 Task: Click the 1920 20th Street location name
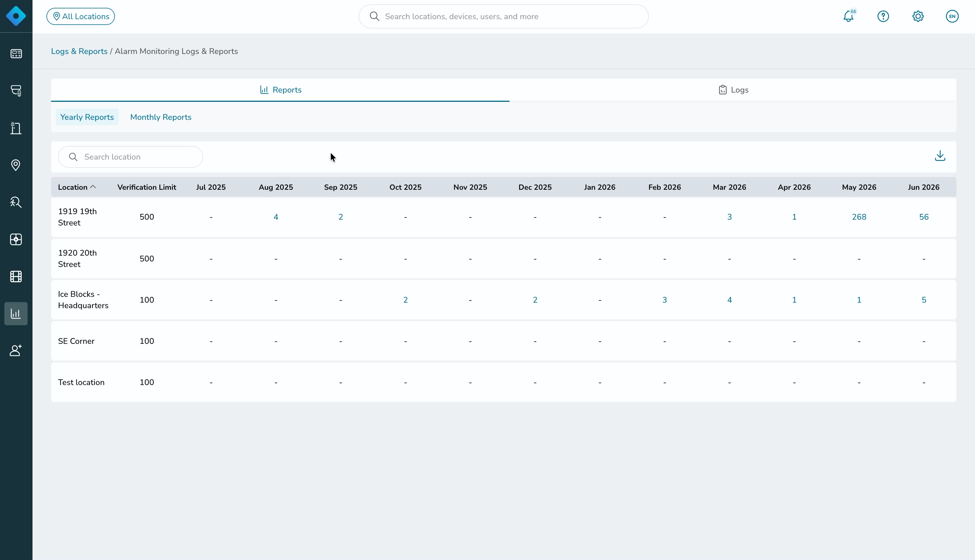[x=77, y=259]
